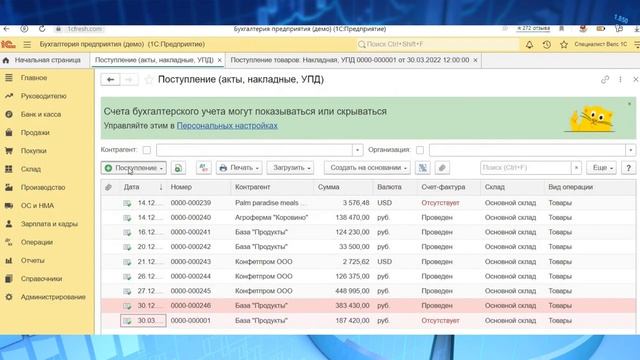Click the Покупки cart icon in the sidebar
Viewport: 640px width, 360px height.
(9, 151)
